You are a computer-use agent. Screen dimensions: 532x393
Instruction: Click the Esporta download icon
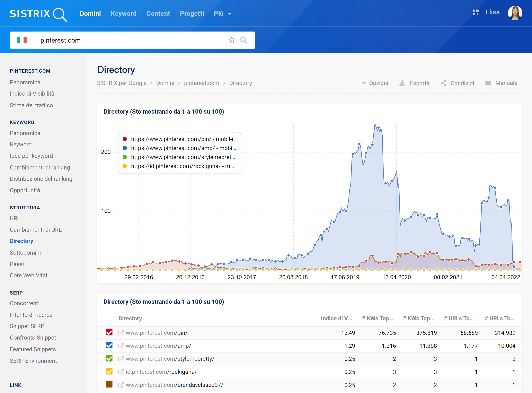[402, 83]
